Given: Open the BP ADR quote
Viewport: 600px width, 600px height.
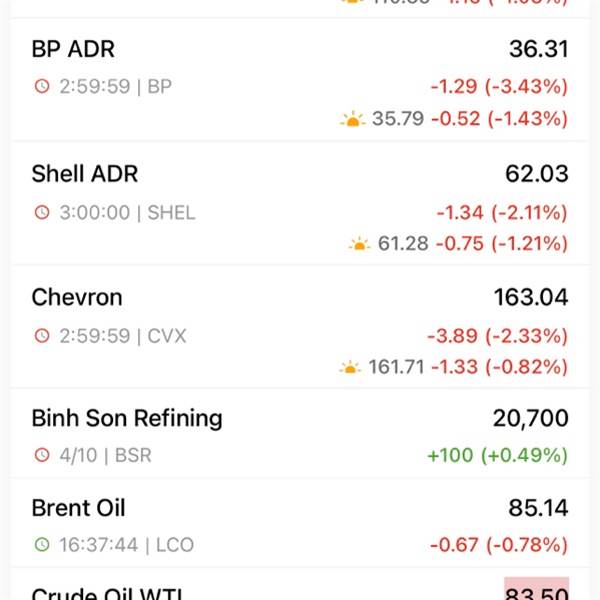Looking at the screenshot, I should coord(300,80).
